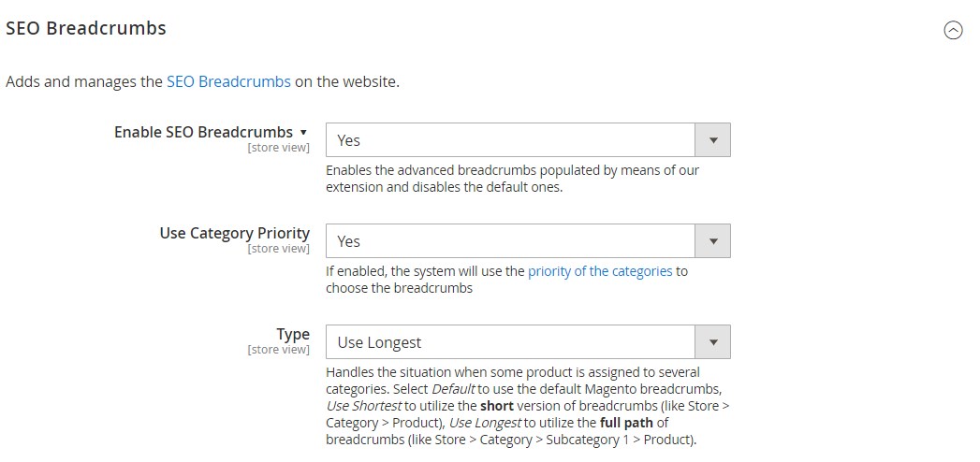This screenshot has height=462, width=980.
Task: Click the small triangle beside Enable SEO Breadcrumbs label
Action: [303, 132]
